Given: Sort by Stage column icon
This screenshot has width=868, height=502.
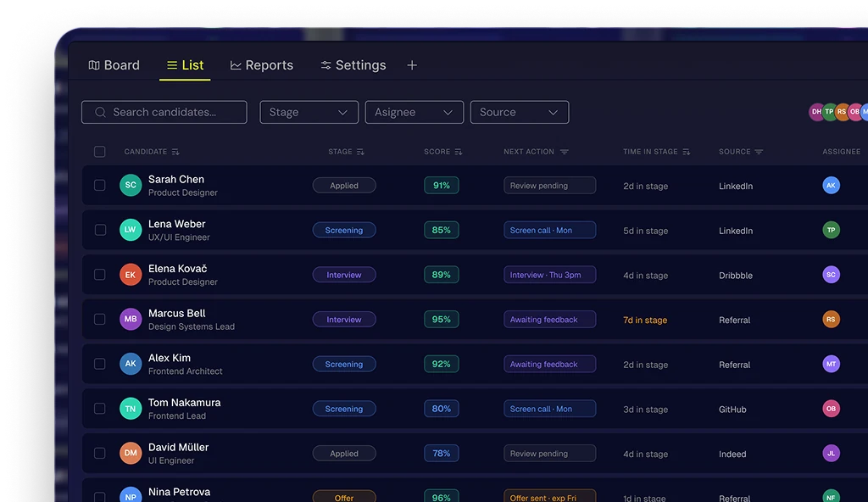Looking at the screenshot, I should tap(360, 152).
